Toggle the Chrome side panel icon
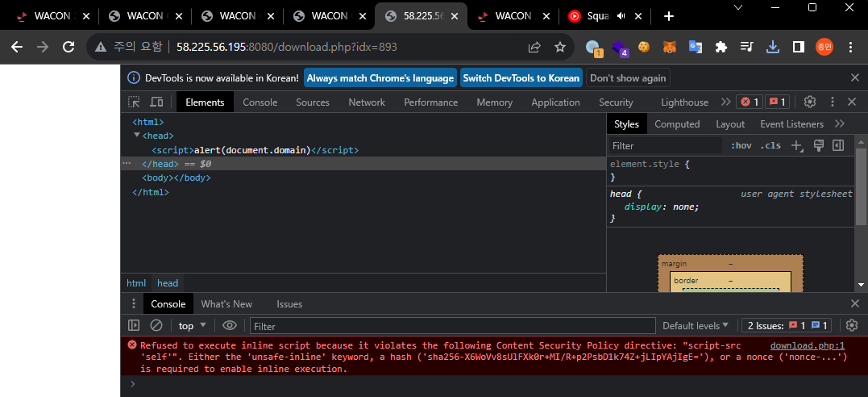868x397 pixels. [798, 47]
